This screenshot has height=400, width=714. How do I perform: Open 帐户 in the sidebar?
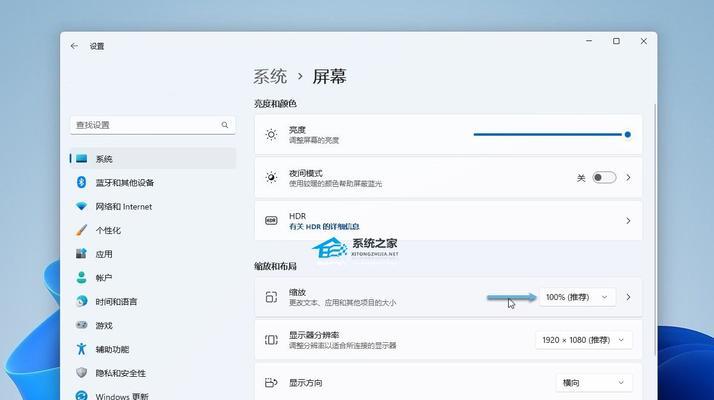[x=153, y=277]
